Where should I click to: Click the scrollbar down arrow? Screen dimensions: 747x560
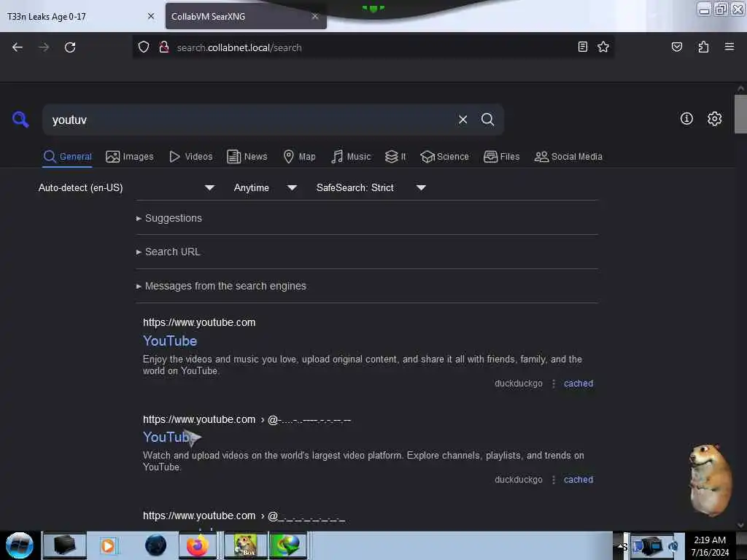click(x=740, y=525)
